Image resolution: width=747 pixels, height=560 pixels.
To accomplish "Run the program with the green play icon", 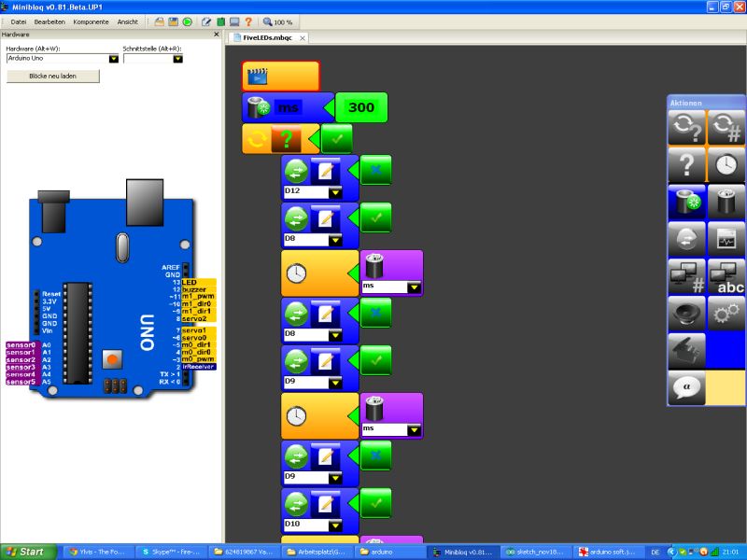I will point(188,21).
